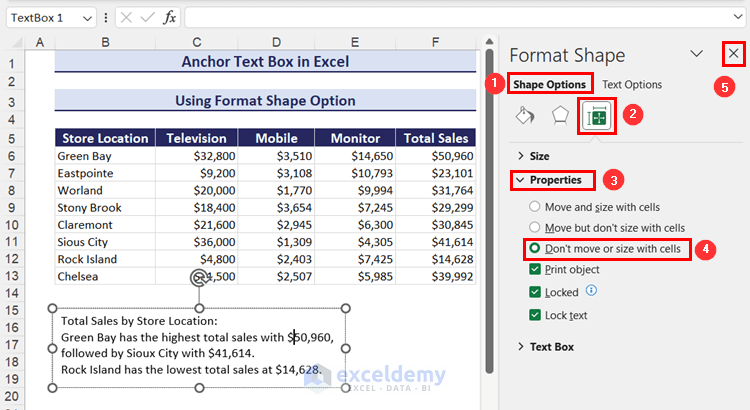Click inside the formula bar input
Viewport: 750px width, 410px height.
(x=458, y=18)
